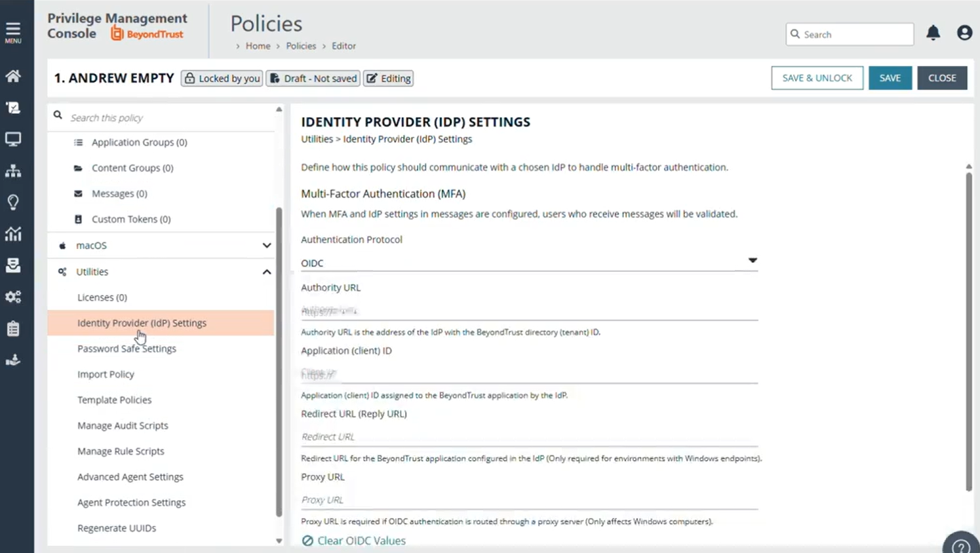Select Regenerate UUIDs
The width and height of the screenshot is (980, 553).
(x=117, y=527)
